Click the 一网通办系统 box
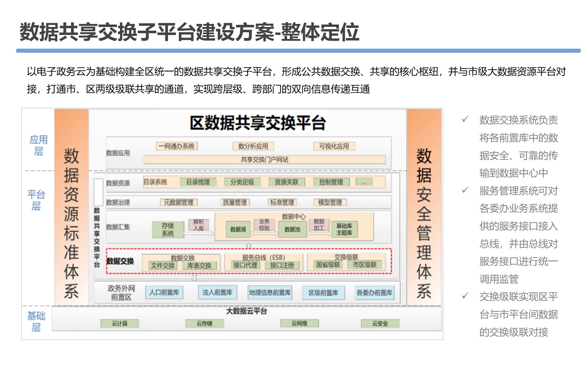 coord(177,146)
